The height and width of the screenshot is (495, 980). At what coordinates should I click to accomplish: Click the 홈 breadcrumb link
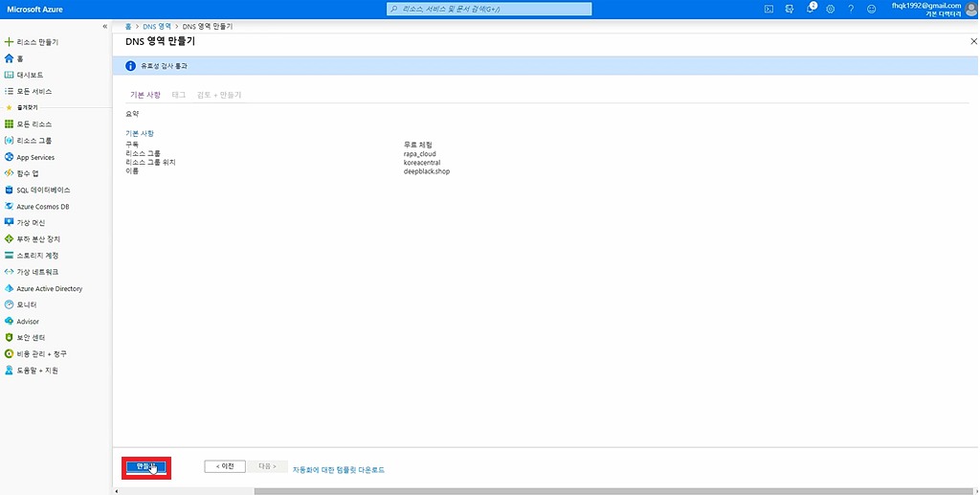coord(128,27)
